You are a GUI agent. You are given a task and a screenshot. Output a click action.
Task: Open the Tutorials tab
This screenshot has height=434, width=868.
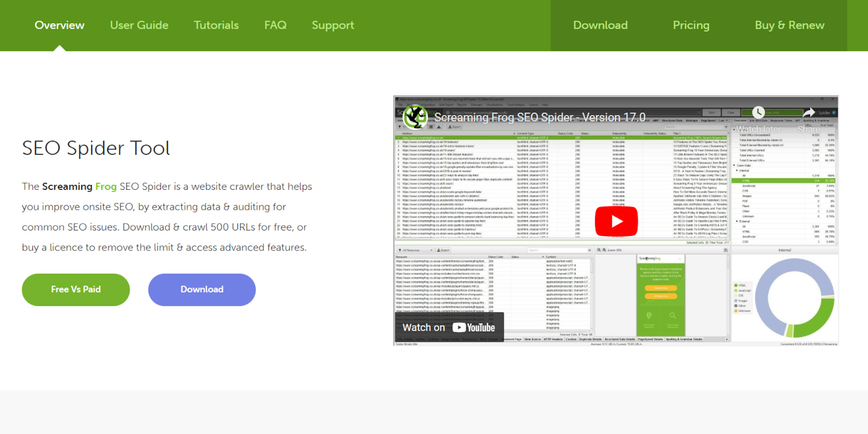point(216,25)
